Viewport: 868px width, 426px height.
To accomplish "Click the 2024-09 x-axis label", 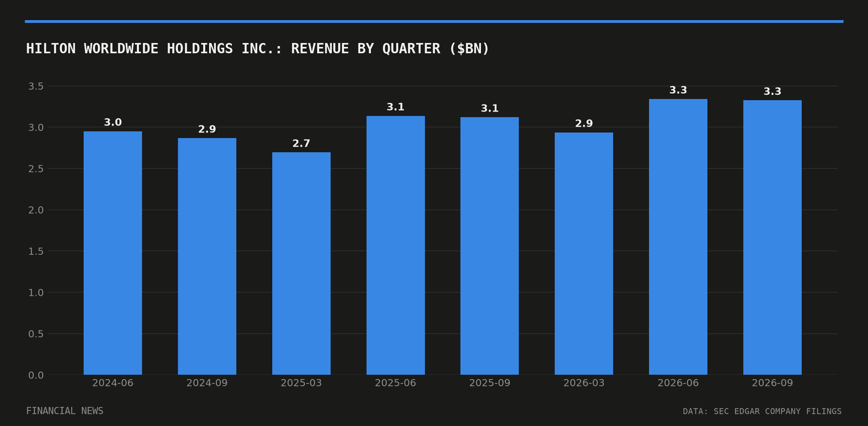I will (207, 383).
